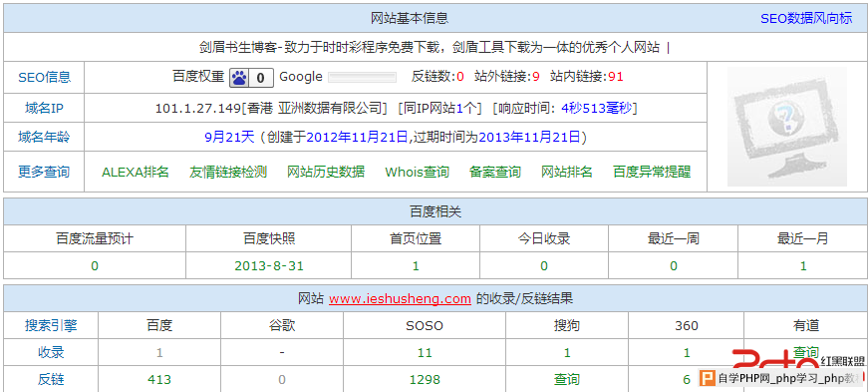Click the expiry date 2013年11月21日

(x=530, y=137)
